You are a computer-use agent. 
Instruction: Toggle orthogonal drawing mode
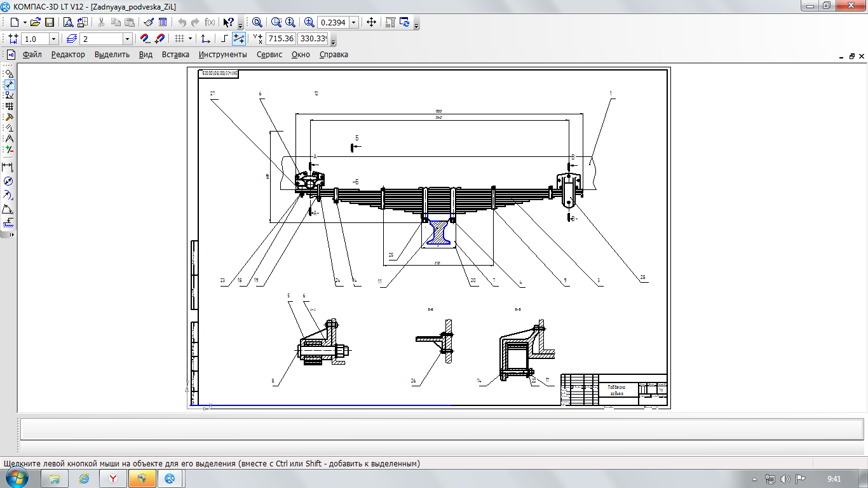tap(224, 39)
